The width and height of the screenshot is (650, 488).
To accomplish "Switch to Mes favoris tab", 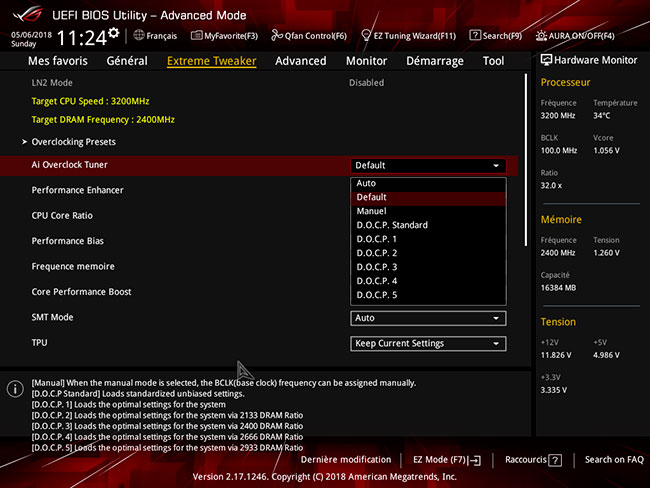I will click(58, 61).
